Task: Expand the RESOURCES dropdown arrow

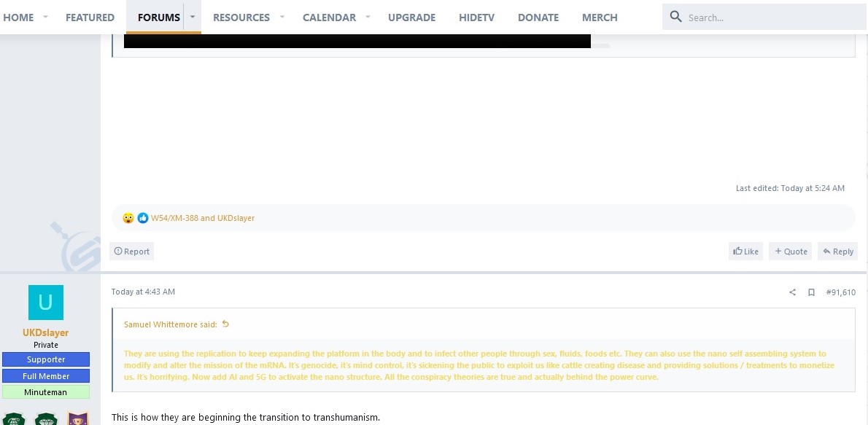Action: (x=282, y=17)
